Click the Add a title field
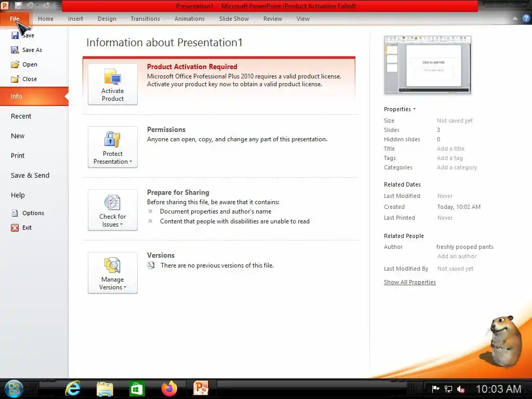 point(450,149)
